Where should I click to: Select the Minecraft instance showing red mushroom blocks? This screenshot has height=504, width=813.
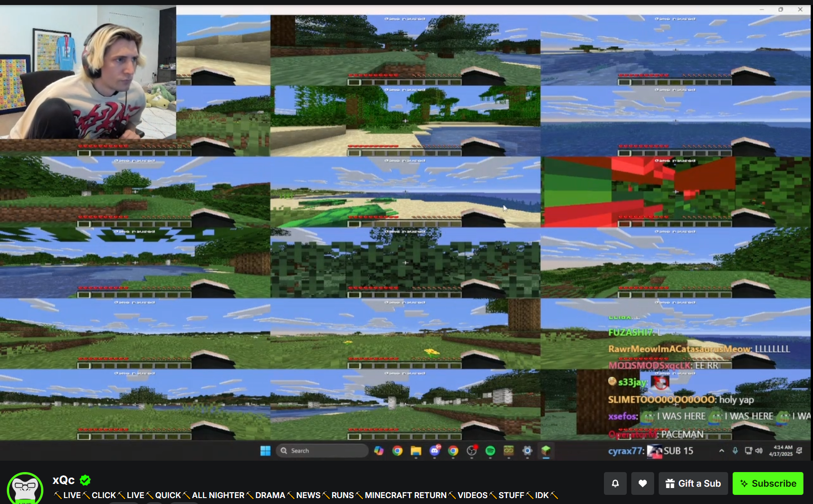coord(676,192)
